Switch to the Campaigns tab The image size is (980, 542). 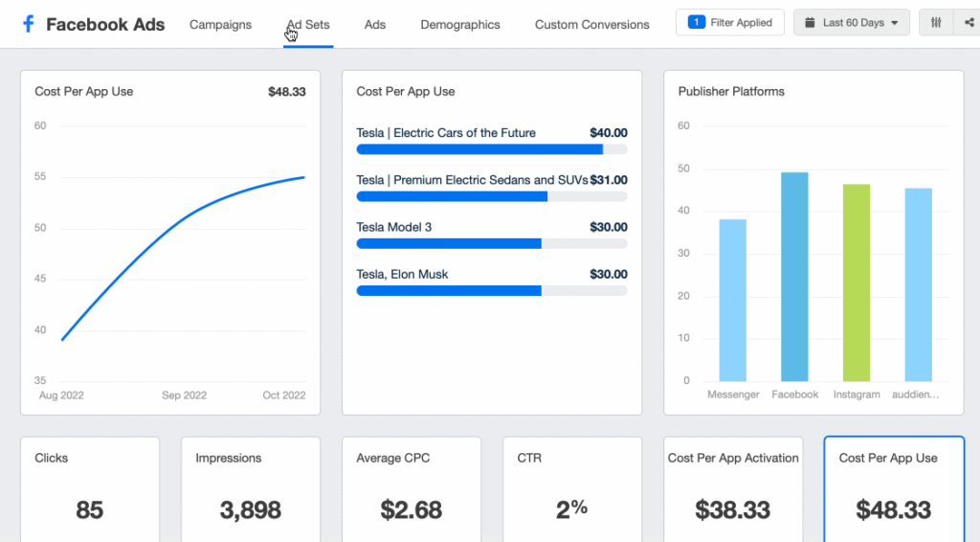pyautogui.click(x=221, y=24)
